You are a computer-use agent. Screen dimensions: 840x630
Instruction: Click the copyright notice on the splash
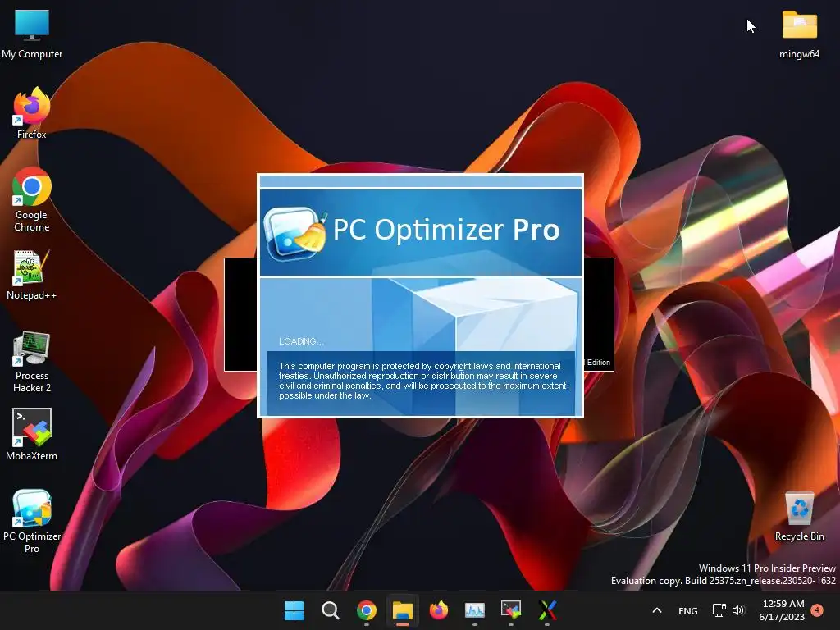click(x=422, y=381)
